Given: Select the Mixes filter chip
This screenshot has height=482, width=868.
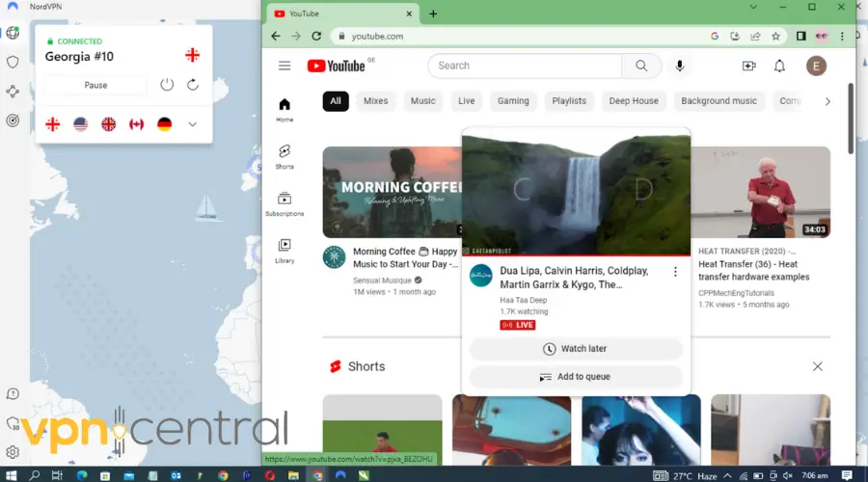Looking at the screenshot, I should tap(376, 101).
